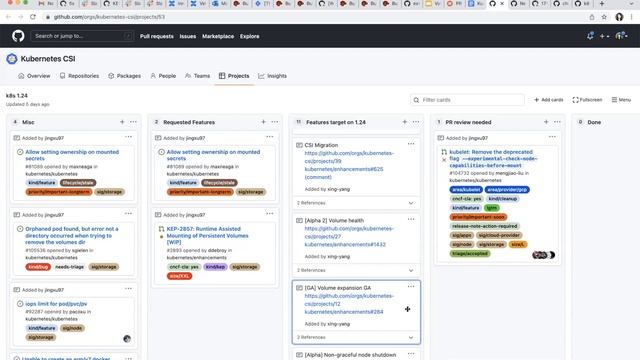Open KEP-2857 Runtime Assisted Mounting link

click(x=207, y=236)
